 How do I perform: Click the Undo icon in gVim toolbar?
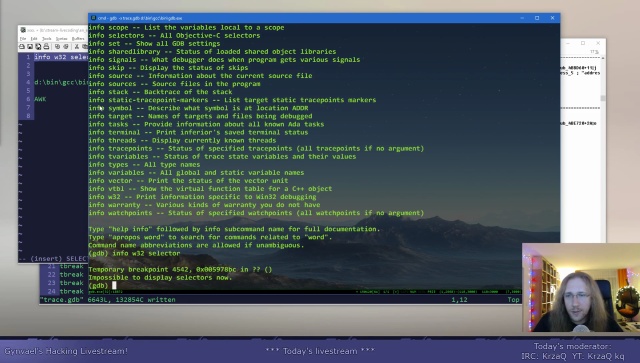point(58,47)
